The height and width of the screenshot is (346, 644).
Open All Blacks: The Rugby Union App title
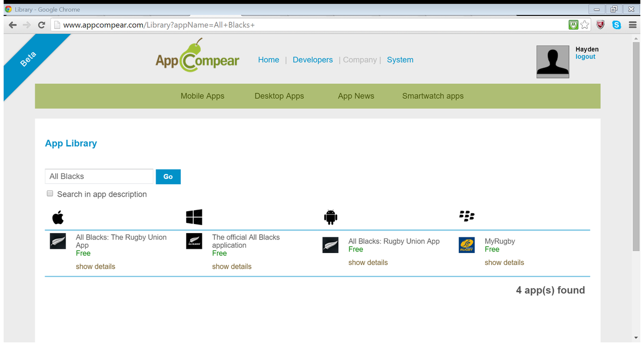(x=121, y=241)
